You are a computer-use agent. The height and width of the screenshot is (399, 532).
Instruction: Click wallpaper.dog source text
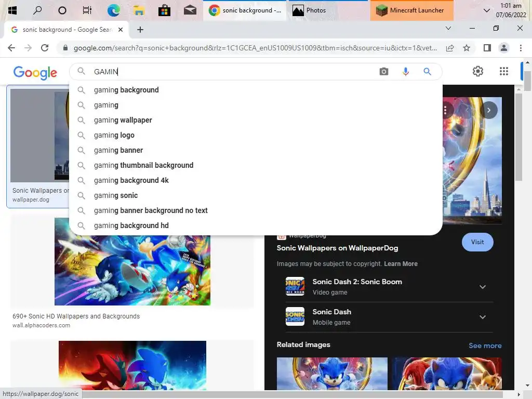(x=31, y=199)
